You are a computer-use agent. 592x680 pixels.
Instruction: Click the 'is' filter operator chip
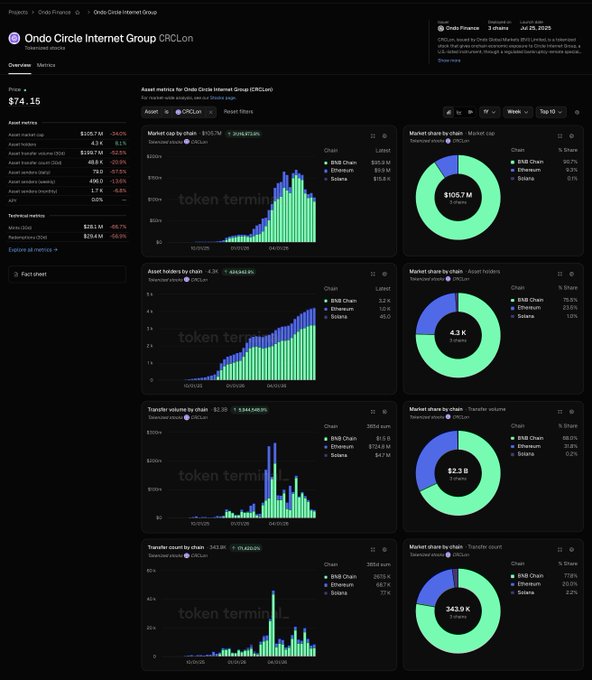point(167,112)
